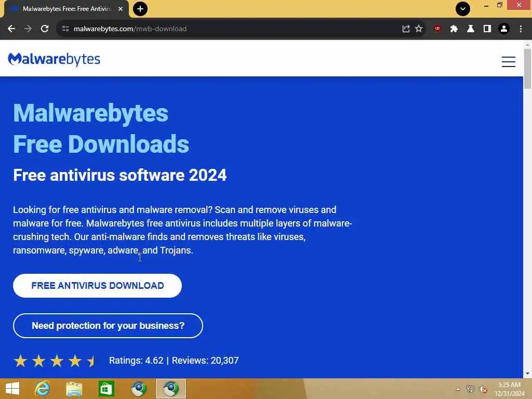532x399 pixels.
Task: Show hidden system tray icons
Action: pyautogui.click(x=458, y=389)
